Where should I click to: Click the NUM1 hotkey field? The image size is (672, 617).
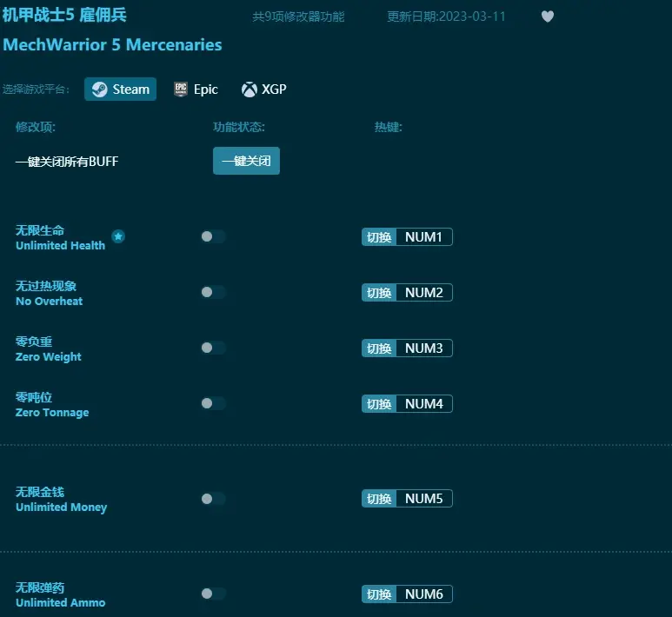(424, 237)
